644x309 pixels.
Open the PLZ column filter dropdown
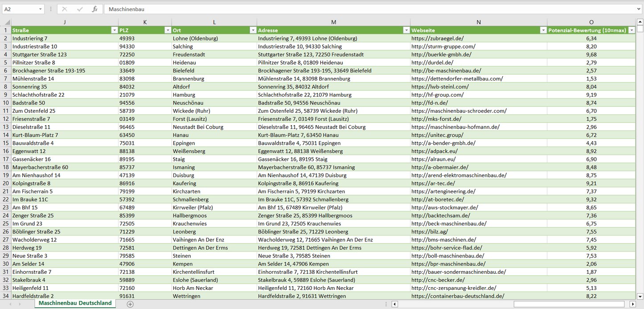[168, 30]
